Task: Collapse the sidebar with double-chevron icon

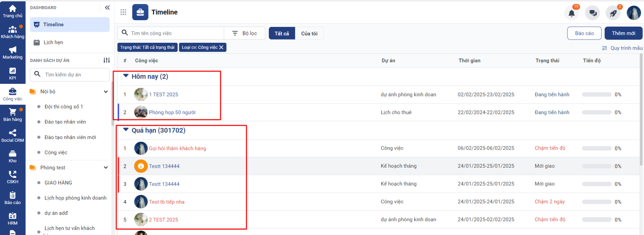Action: [x=107, y=8]
